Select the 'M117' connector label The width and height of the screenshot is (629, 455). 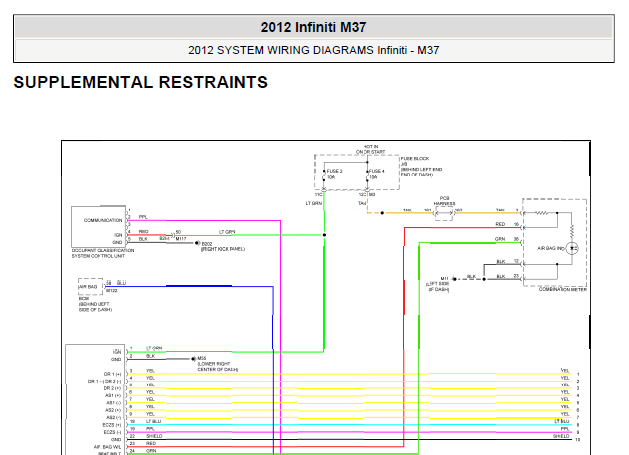pos(181,239)
